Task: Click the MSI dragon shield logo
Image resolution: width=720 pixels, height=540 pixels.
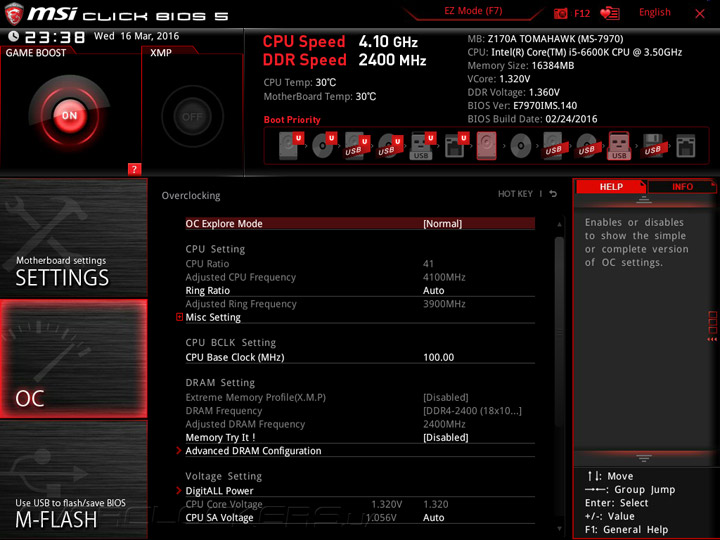Action: pyautogui.click(x=14, y=14)
